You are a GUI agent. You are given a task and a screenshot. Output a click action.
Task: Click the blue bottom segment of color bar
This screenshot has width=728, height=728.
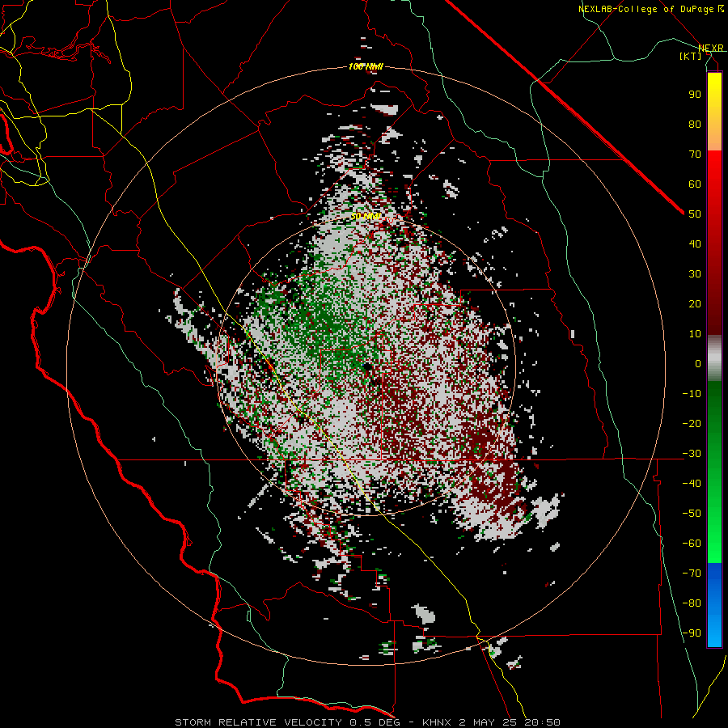point(714,605)
